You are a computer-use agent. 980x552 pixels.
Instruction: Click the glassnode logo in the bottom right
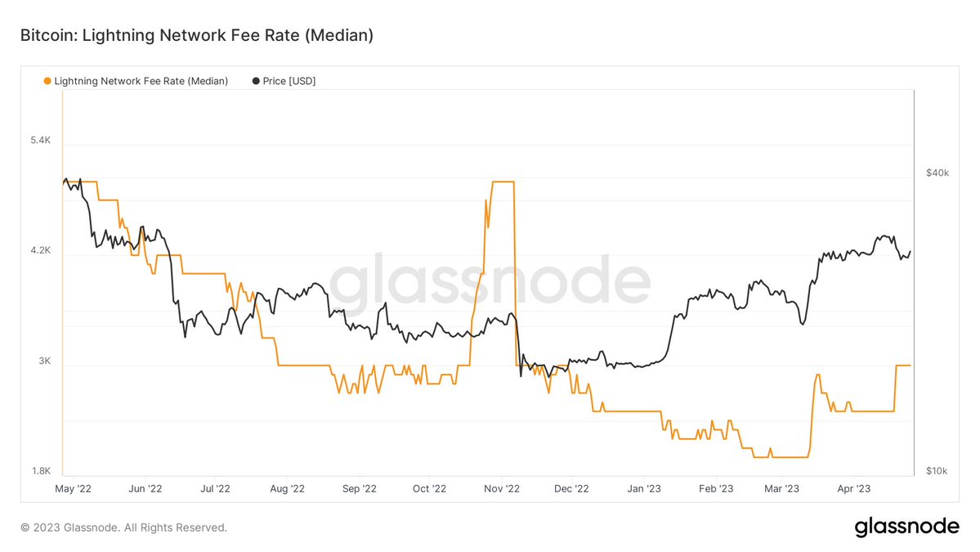coord(906,527)
